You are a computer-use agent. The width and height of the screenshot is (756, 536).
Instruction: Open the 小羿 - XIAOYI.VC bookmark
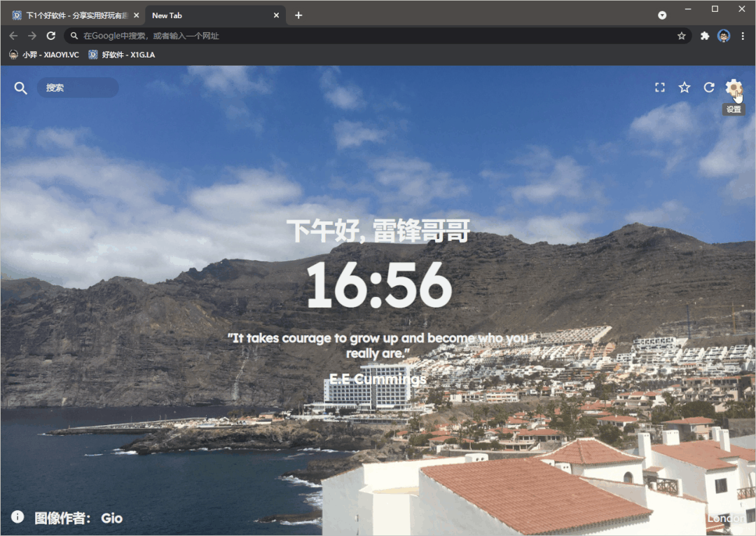(x=44, y=55)
